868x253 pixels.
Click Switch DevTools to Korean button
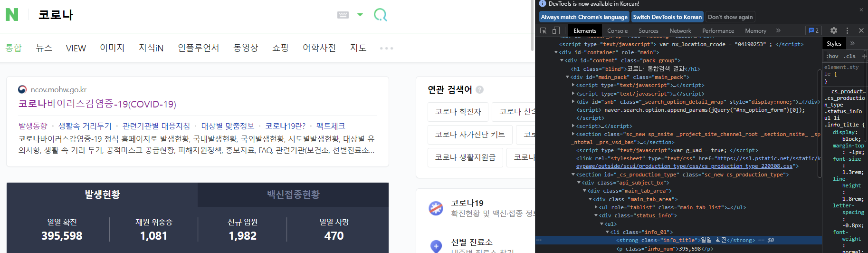(x=667, y=17)
